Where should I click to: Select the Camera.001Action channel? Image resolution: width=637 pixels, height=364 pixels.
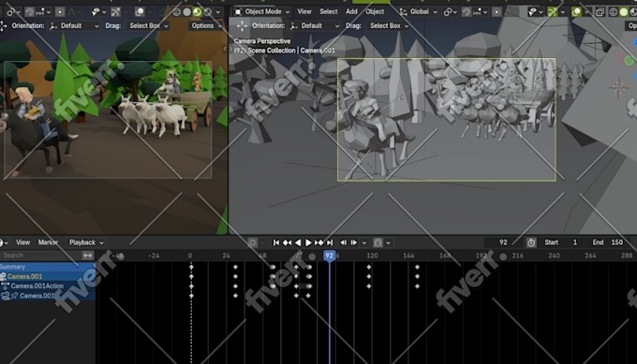pyautogui.click(x=48, y=286)
